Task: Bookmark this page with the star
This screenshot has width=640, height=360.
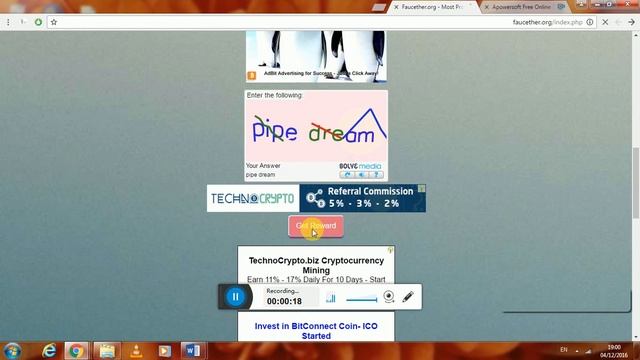Action: click(54, 22)
